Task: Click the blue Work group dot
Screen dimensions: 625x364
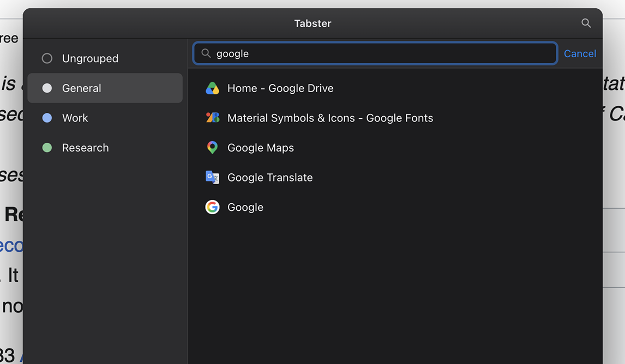Action: click(x=47, y=118)
